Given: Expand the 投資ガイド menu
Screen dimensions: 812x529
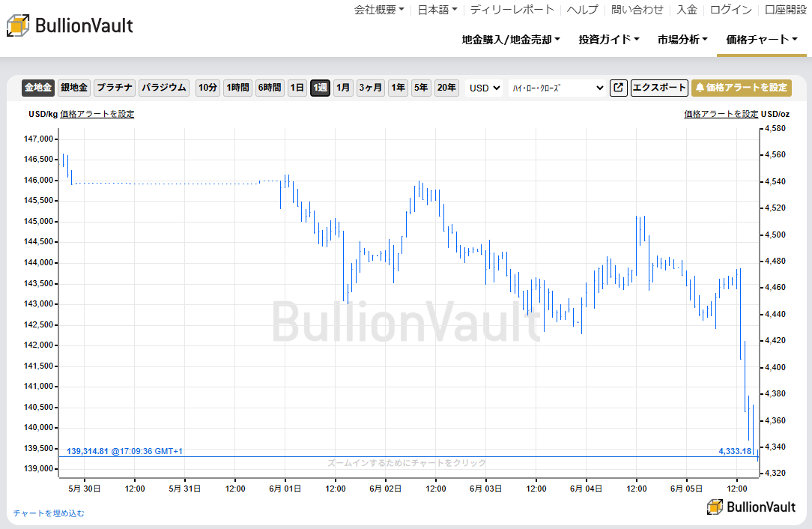Looking at the screenshot, I should [609, 40].
